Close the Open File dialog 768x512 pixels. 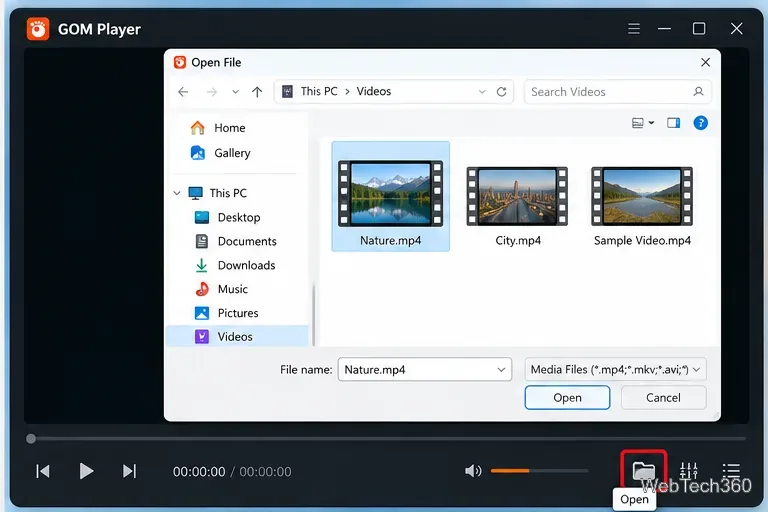(705, 62)
